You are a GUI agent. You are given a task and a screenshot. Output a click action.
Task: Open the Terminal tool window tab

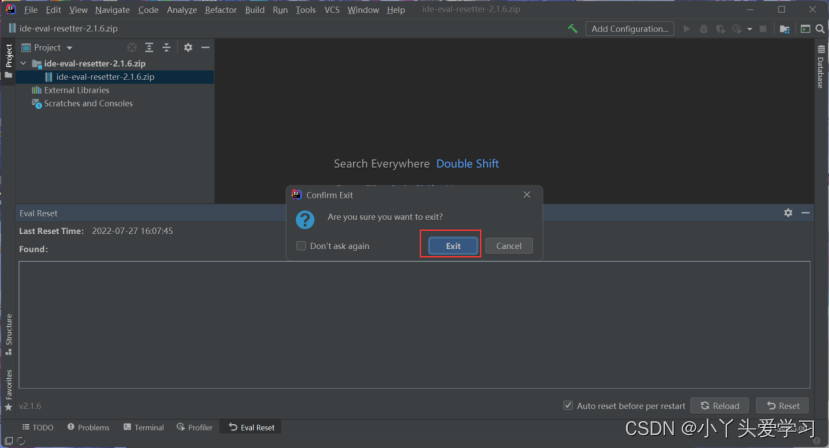143,427
